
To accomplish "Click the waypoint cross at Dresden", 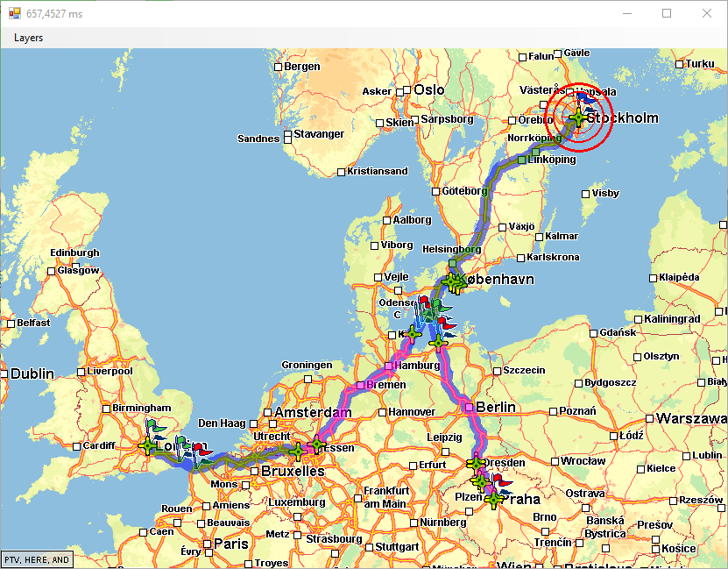I will 476,464.
